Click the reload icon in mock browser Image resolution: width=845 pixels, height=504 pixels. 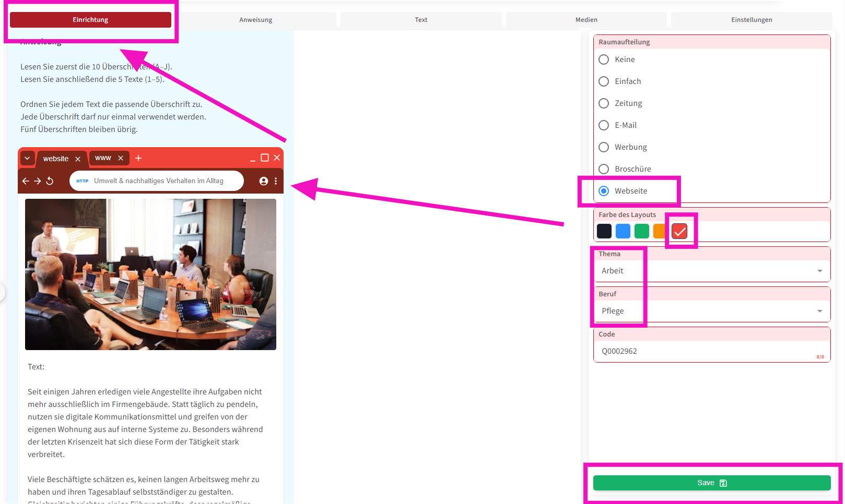coord(50,181)
